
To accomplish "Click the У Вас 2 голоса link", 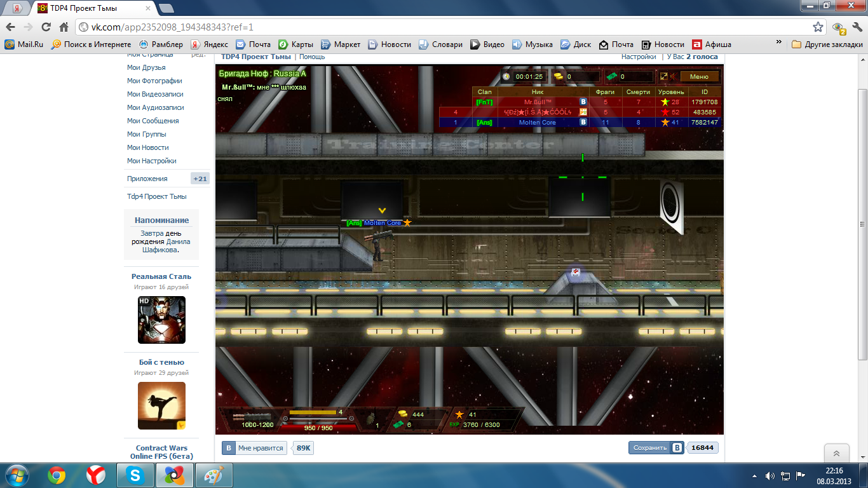I will pyautogui.click(x=692, y=57).
